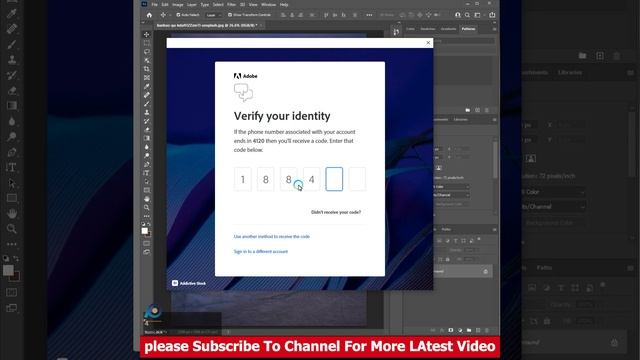The image size is (640, 360).
Task: Create new group folder icon in Layers panel
Action: [469, 330]
